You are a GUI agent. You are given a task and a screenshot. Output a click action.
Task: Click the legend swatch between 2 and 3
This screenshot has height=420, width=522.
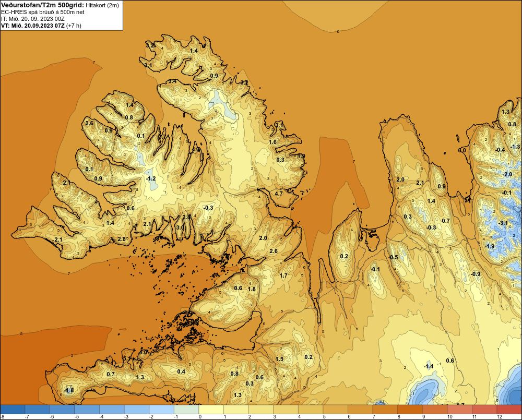(x=261, y=410)
